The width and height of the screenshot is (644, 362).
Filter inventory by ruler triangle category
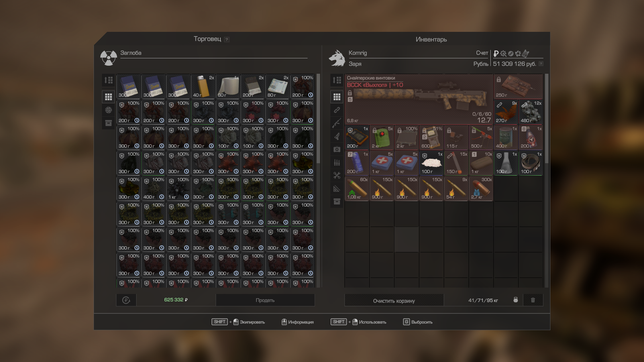coord(337,188)
